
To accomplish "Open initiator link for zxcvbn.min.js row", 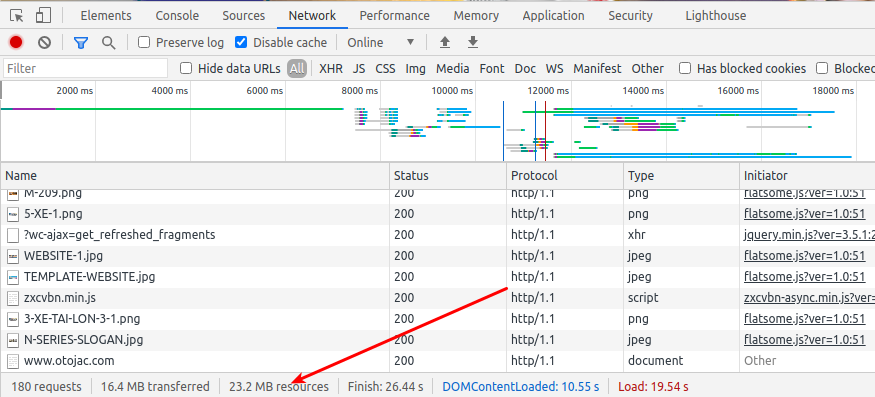I will click(809, 298).
